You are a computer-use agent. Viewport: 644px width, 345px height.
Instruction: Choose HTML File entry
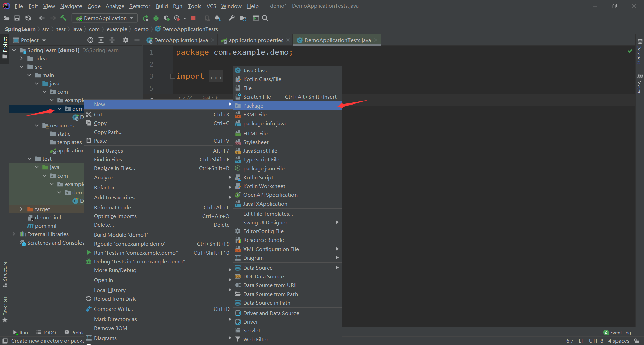click(x=287, y=133)
